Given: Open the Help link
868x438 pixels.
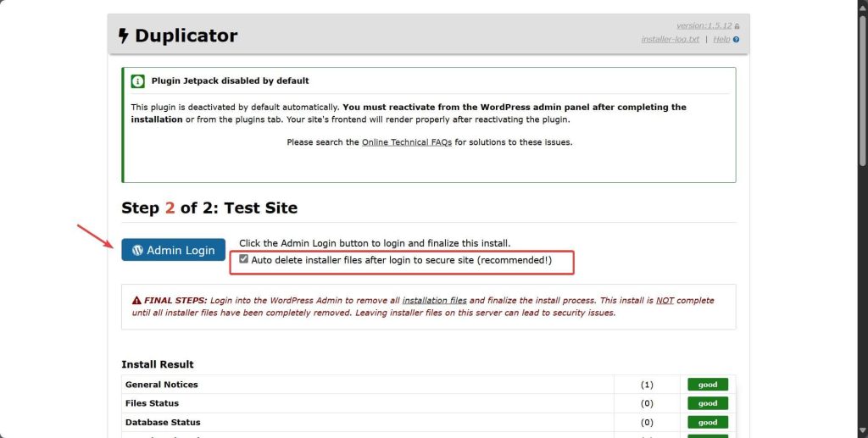Looking at the screenshot, I should click(x=721, y=39).
